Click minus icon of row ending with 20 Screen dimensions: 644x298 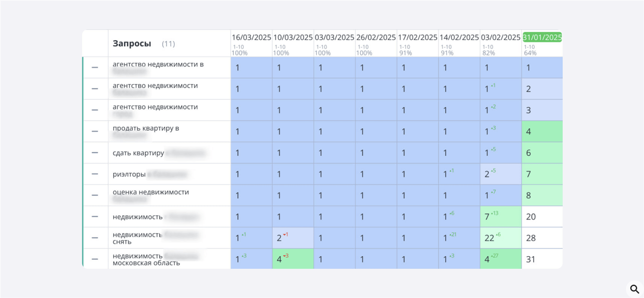(95, 216)
